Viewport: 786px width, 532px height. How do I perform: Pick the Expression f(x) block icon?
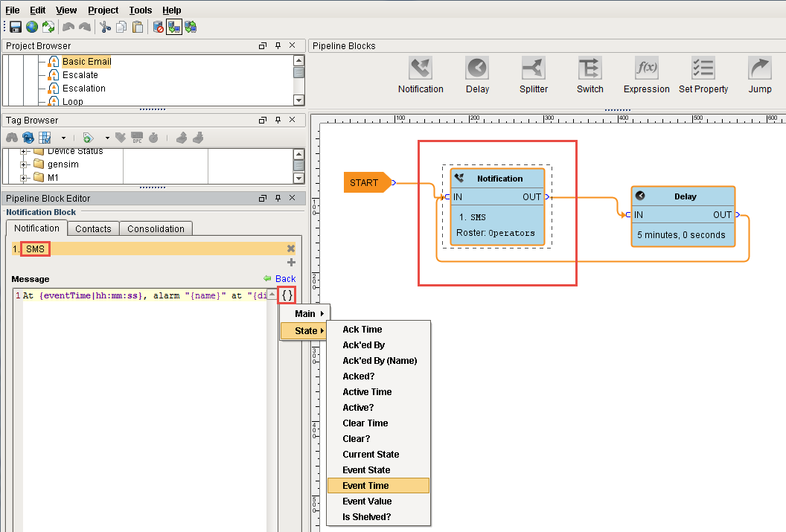pyautogui.click(x=646, y=69)
